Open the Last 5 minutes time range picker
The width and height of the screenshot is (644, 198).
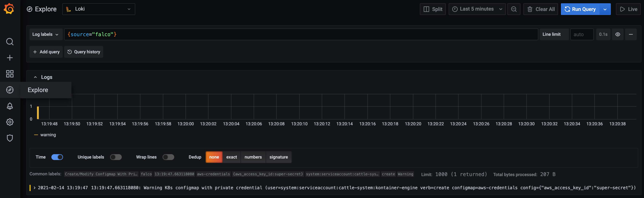tap(477, 9)
